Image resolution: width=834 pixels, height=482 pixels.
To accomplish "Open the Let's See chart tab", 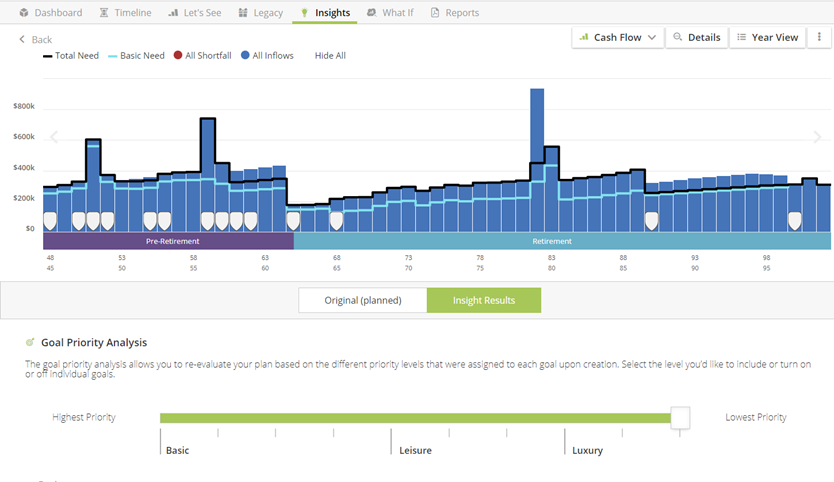I will pyautogui.click(x=195, y=13).
